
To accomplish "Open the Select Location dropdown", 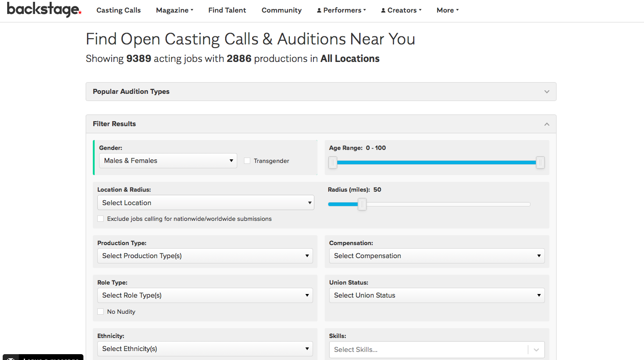I will click(x=205, y=203).
